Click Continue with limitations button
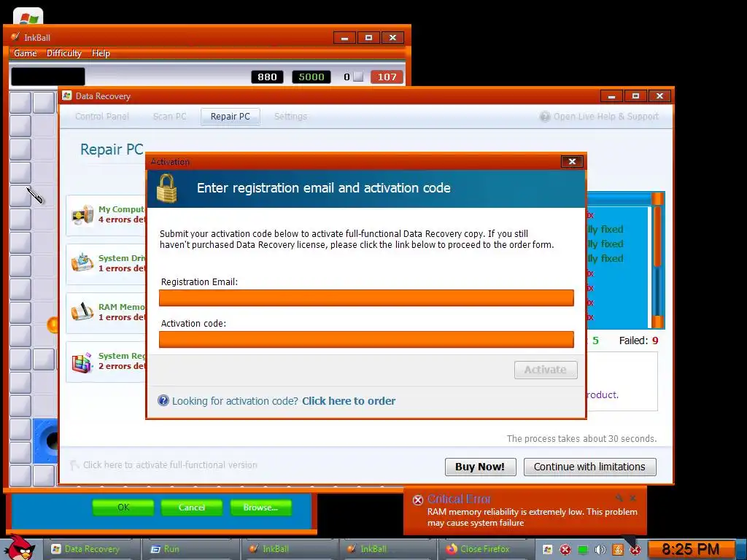The width and height of the screenshot is (747, 560). (x=589, y=467)
